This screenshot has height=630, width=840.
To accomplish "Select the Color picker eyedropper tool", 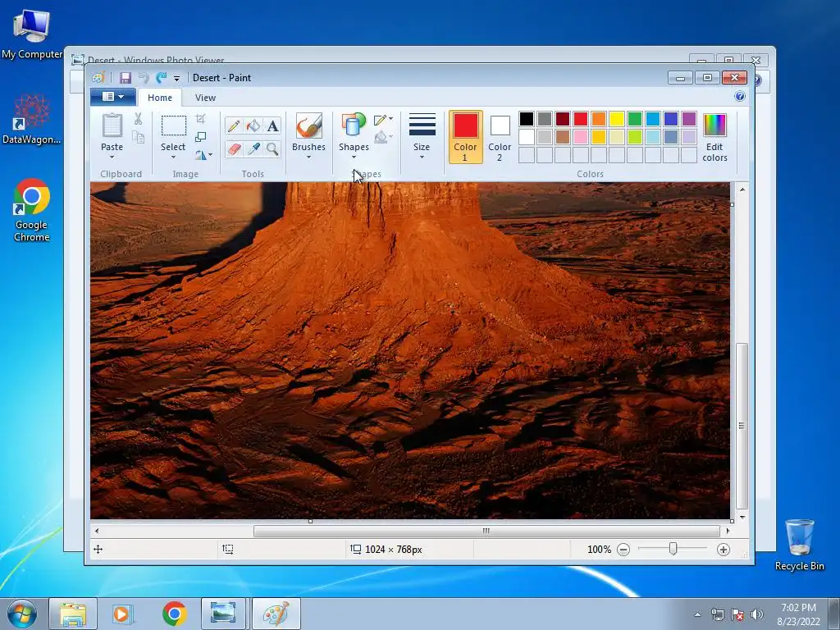I will click(x=253, y=148).
